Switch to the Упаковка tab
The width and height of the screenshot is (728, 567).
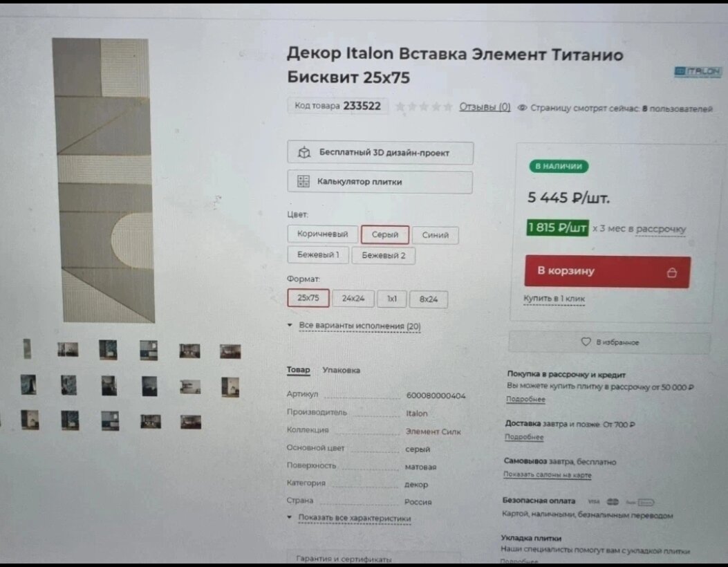point(342,370)
